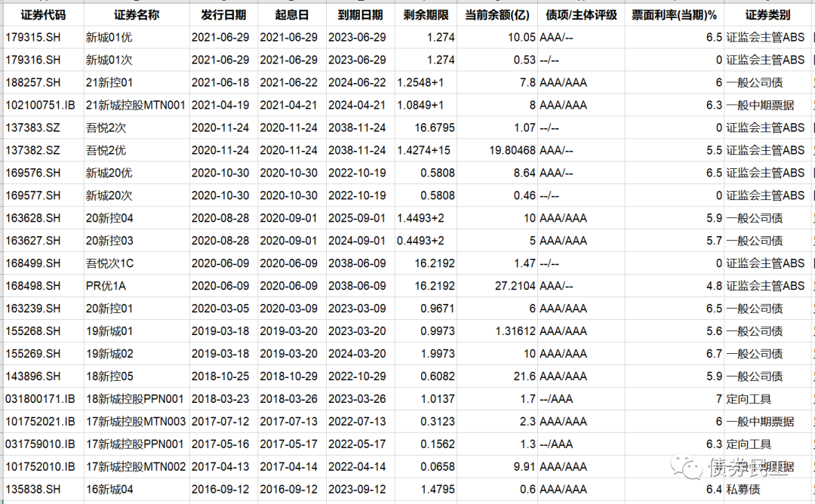Click the WeChat logo in the watermark
Image resolution: width=815 pixels, height=504 pixels.
click(x=686, y=469)
